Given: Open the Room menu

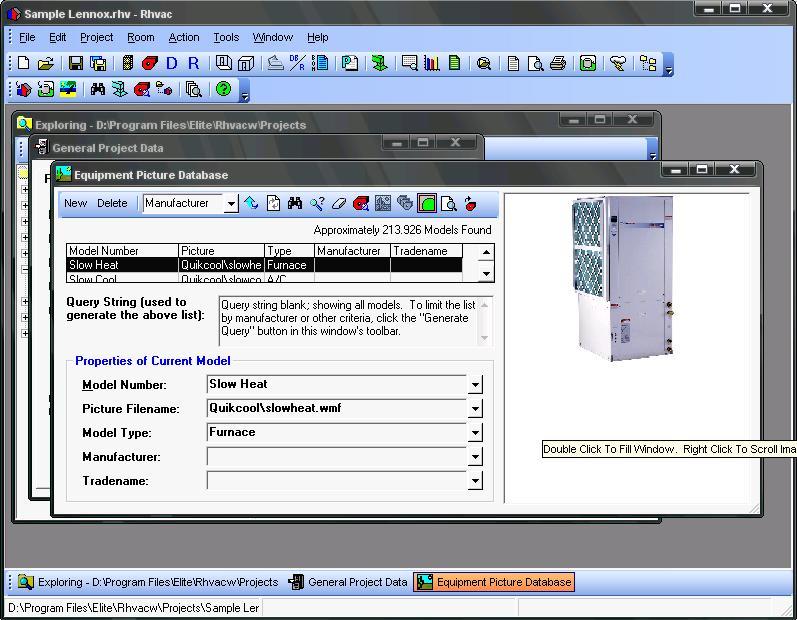Looking at the screenshot, I should (141, 38).
